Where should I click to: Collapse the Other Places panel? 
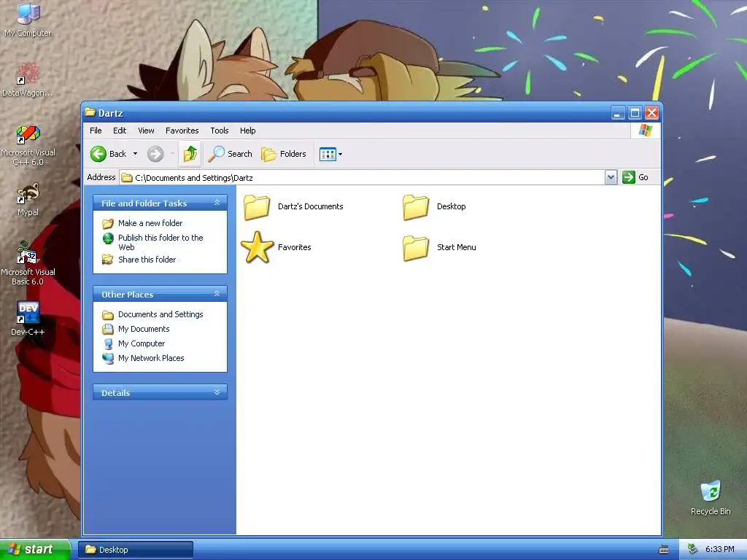pyautogui.click(x=217, y=294)
